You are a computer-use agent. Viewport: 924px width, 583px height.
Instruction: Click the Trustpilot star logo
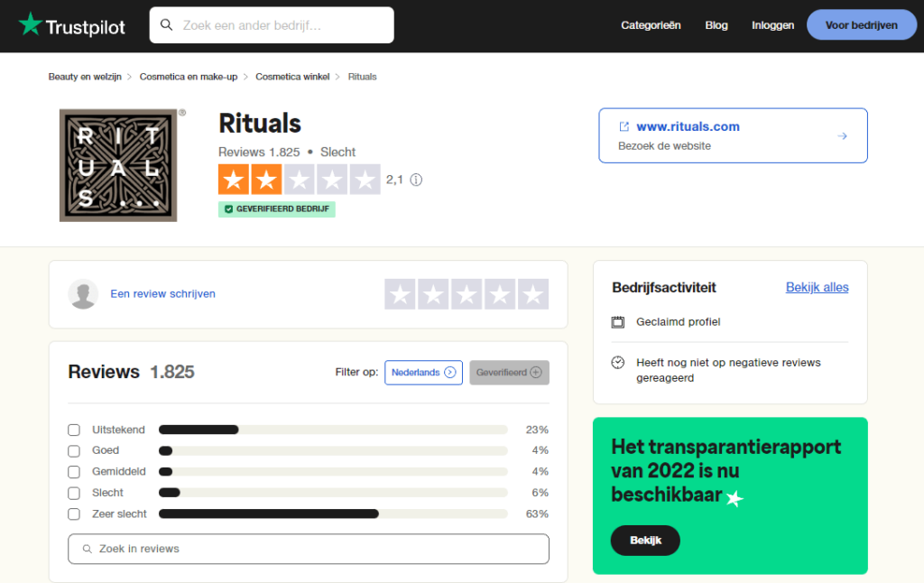pos(30,24)
